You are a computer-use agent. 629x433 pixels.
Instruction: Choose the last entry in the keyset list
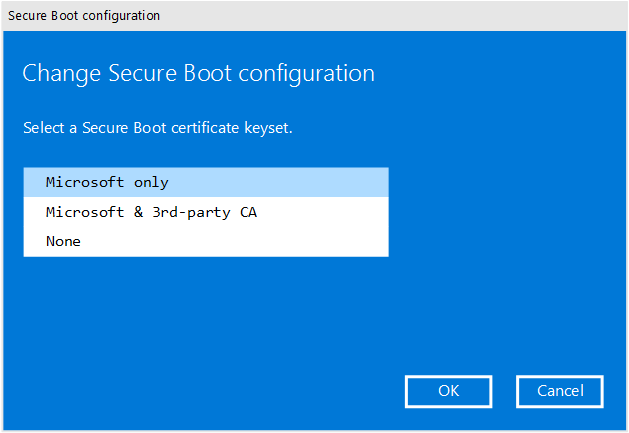click(x=63, y=241)
